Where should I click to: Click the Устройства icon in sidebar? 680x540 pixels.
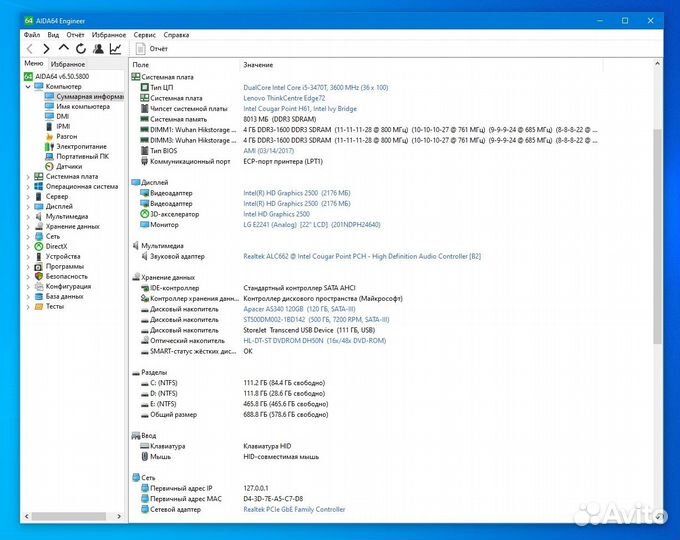coord(39,256)
